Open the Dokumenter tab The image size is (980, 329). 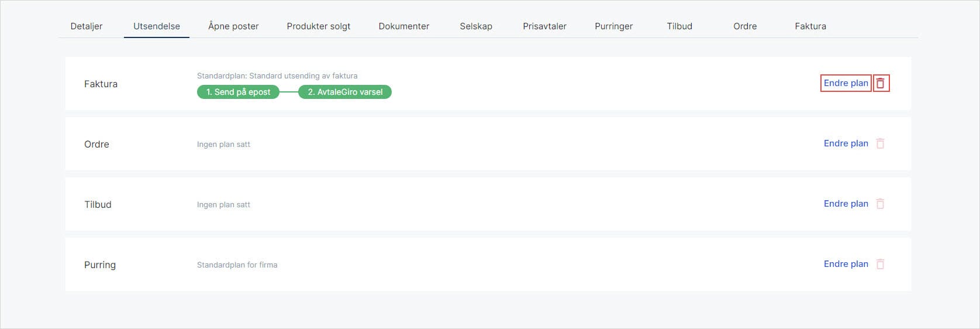click(x=403, y=26)
